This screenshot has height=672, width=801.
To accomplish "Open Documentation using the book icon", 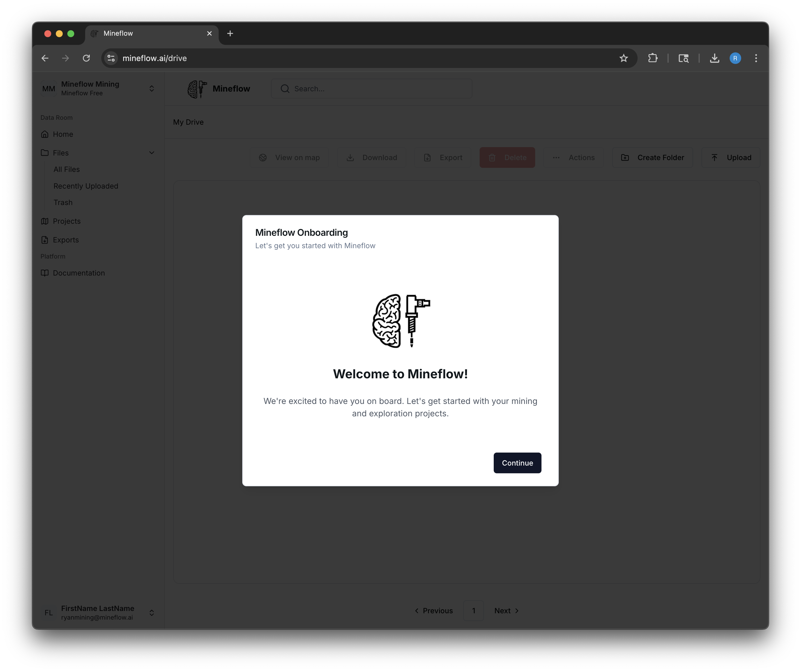I will tap(45, 273).
